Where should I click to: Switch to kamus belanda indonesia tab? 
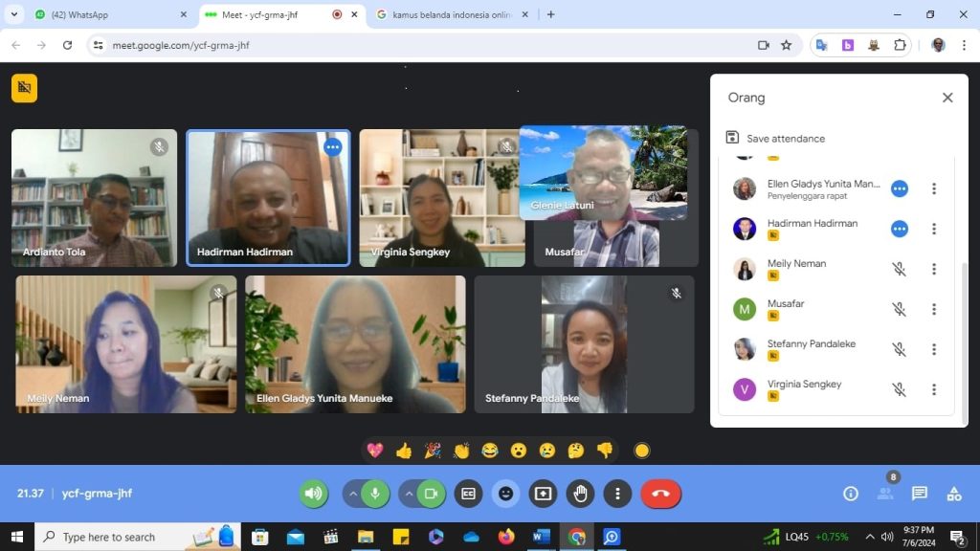[x=452, y=14]
